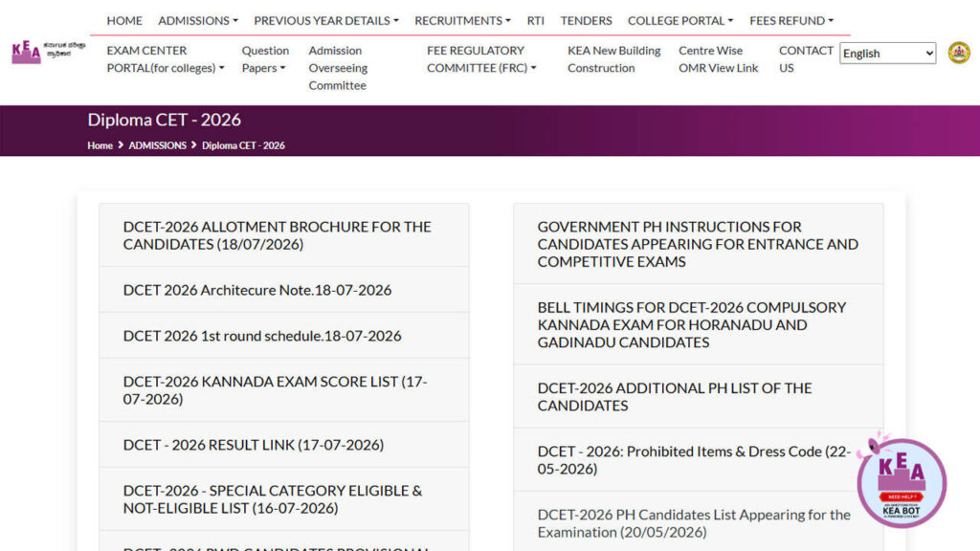The image size is (980, 551).
Task: Expand the FEES REFUND dropdown
Action: pyautogui.click(x=791, y=21)
